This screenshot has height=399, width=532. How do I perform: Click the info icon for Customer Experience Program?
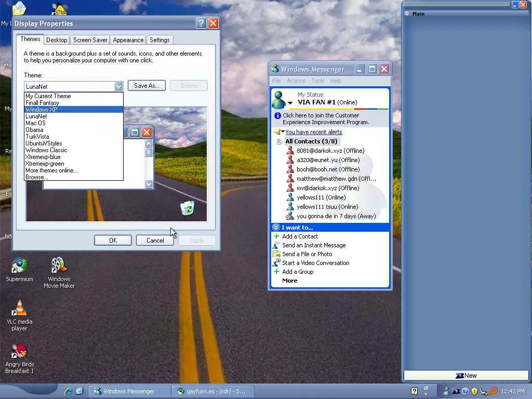pos(277,116)
